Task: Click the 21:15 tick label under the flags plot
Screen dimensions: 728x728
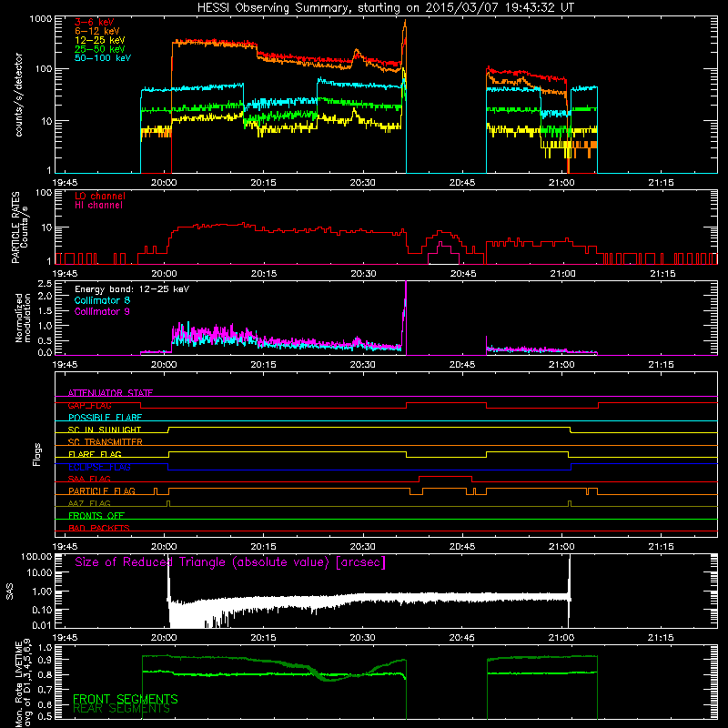Action: click(661, 547)
